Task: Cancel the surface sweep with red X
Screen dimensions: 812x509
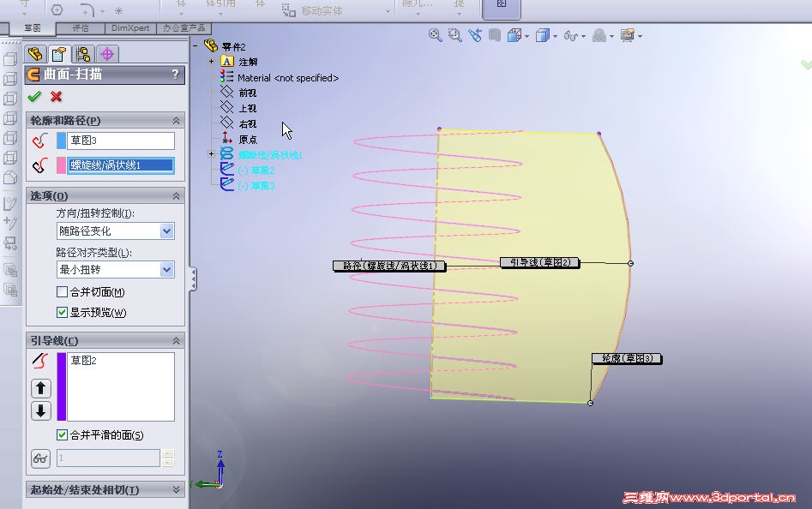Action: point(57,96)
